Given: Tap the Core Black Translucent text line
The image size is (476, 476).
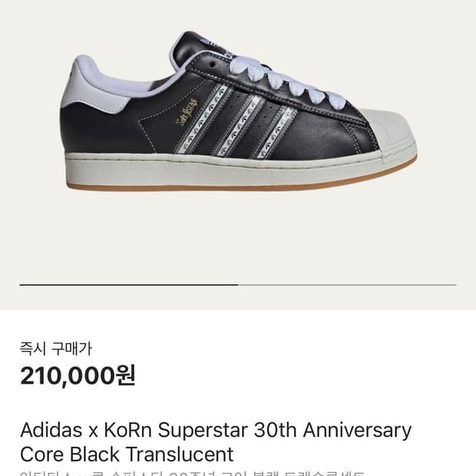Looking at the screenshot, I should point(127,453).
